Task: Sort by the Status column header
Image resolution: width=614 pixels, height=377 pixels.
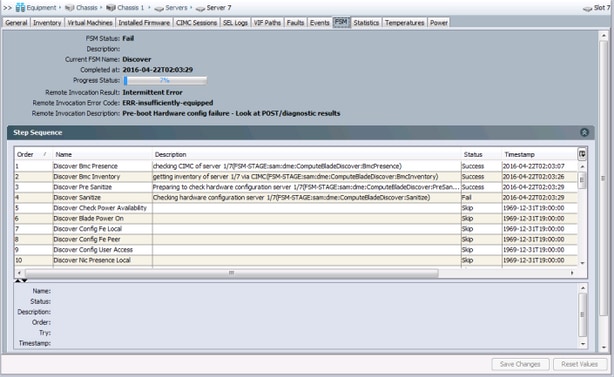Action: tap(481, 154)
